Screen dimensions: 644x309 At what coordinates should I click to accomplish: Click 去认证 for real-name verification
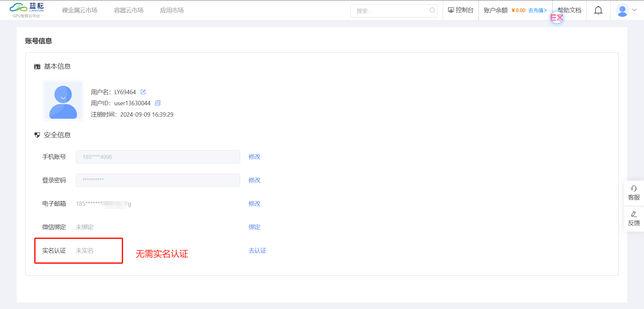(x=258, y=250)
